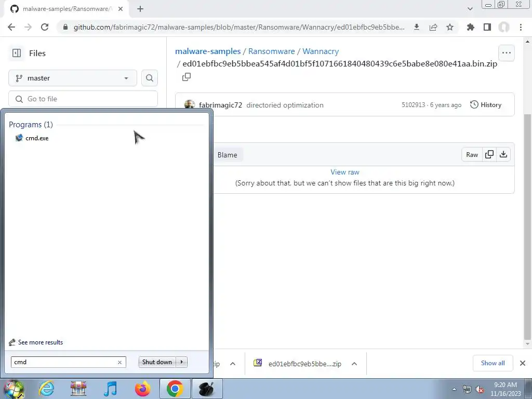This screenshot has height=399, width=532.
Task: Open the file's more options menu
Action: [507, 53]
